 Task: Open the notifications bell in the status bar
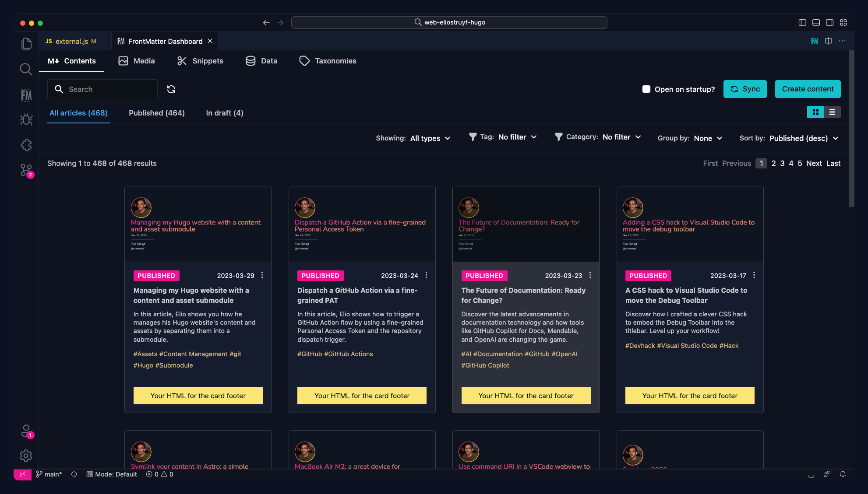[843, 474]
